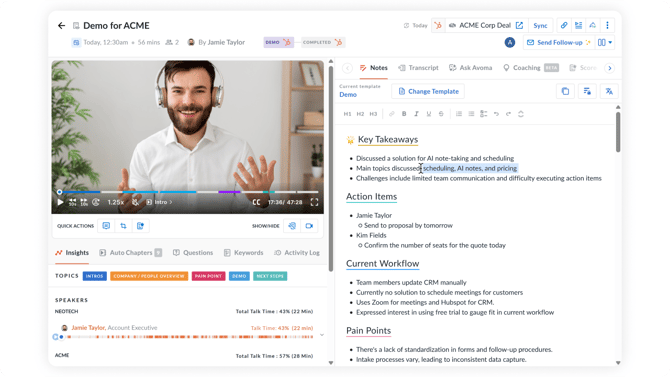Switch to the Auto Chapters tab
The height and width of the screenshot is (377, 670).
(130, 253)
